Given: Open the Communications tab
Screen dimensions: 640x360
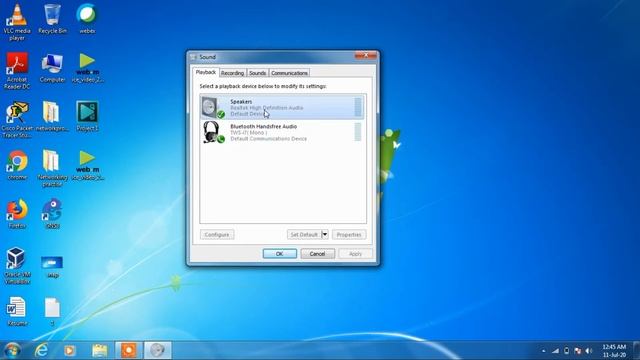Looking at the screenshot, I should coord(289,73).
